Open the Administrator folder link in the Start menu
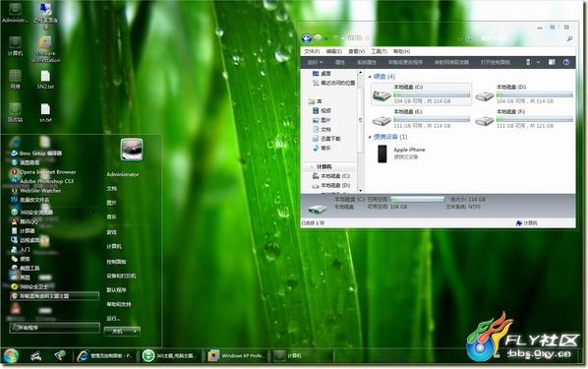This screenshot has height=369, width=588. tap(123, 174)
